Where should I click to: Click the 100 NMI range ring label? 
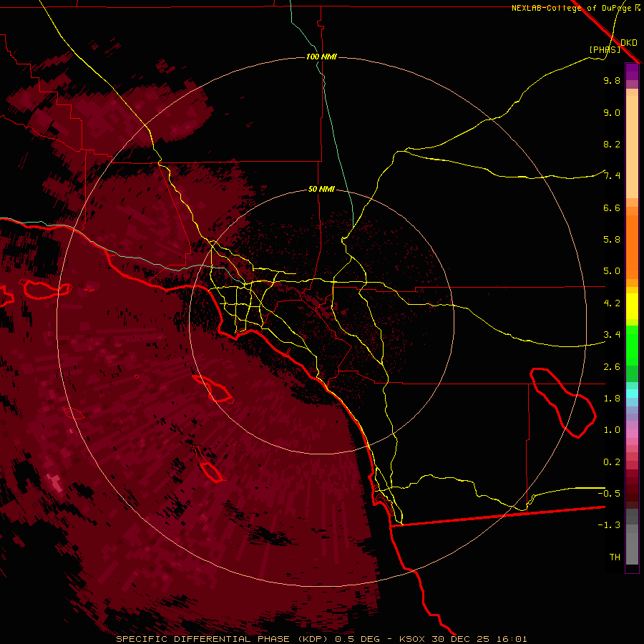(321, 57)
